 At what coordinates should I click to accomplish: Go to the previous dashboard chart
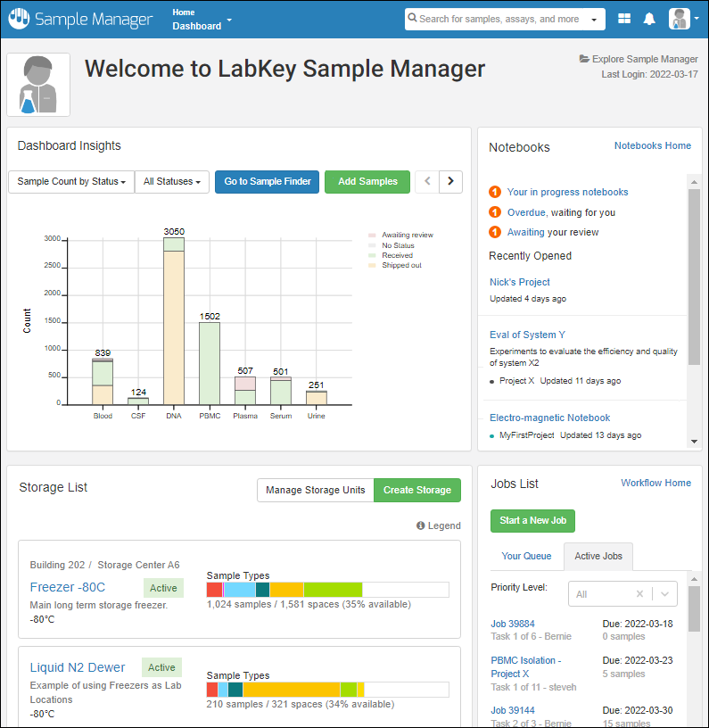pyautogui.click(x=427, y=181)
